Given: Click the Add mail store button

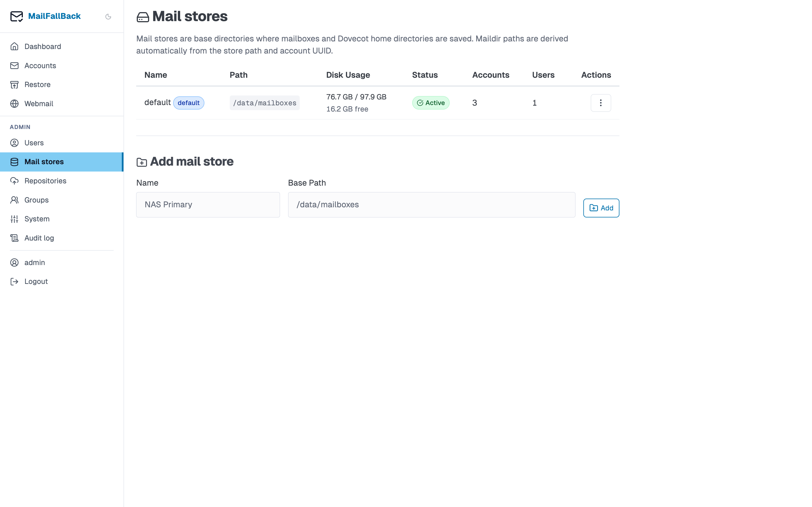Looking at the screenshot, I should (601, 208).
